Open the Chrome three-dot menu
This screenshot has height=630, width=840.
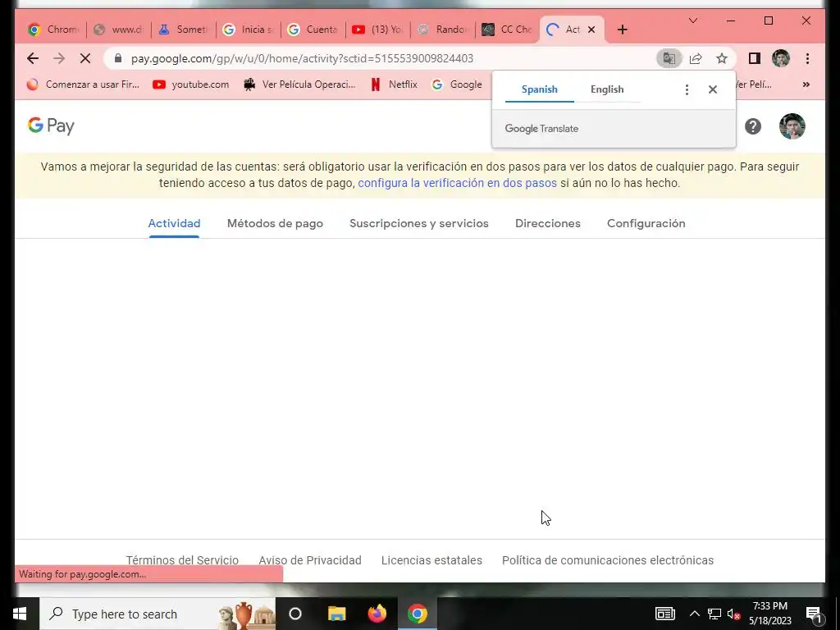click(x=807, y=58)
